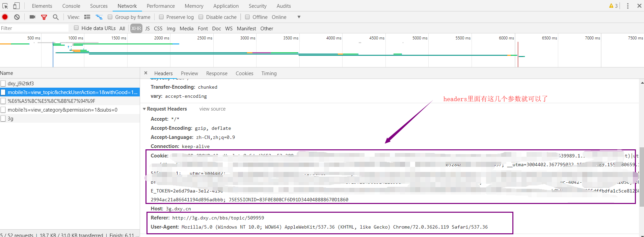Toggle the Hide data URLs checkbox
This screenshot has width=644, height=237.
76,28
